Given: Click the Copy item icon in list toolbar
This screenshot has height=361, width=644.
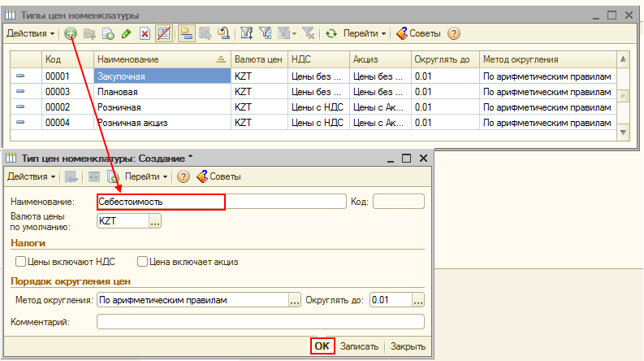Looking at the screenshot, I should pyautogui.click(x=108, y=33).
